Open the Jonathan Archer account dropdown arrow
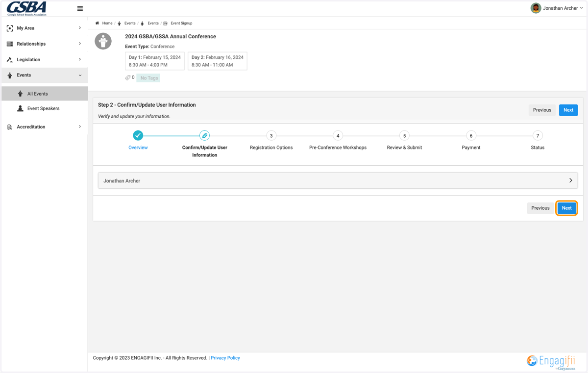This screenshot has height=373, width=588. click(x=582, y=8)
